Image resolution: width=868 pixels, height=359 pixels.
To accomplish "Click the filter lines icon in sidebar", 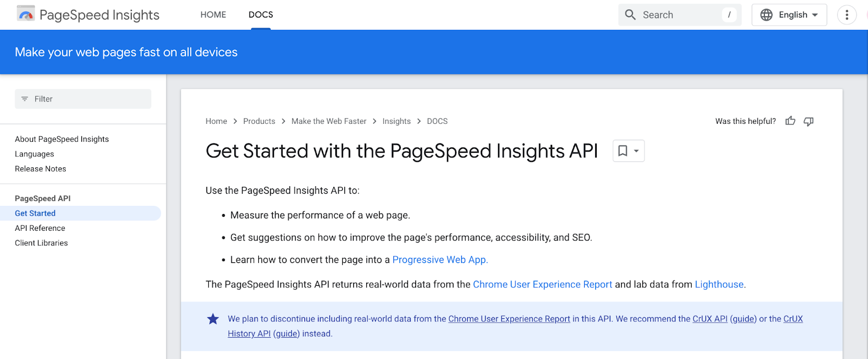I will click(24, 99).
